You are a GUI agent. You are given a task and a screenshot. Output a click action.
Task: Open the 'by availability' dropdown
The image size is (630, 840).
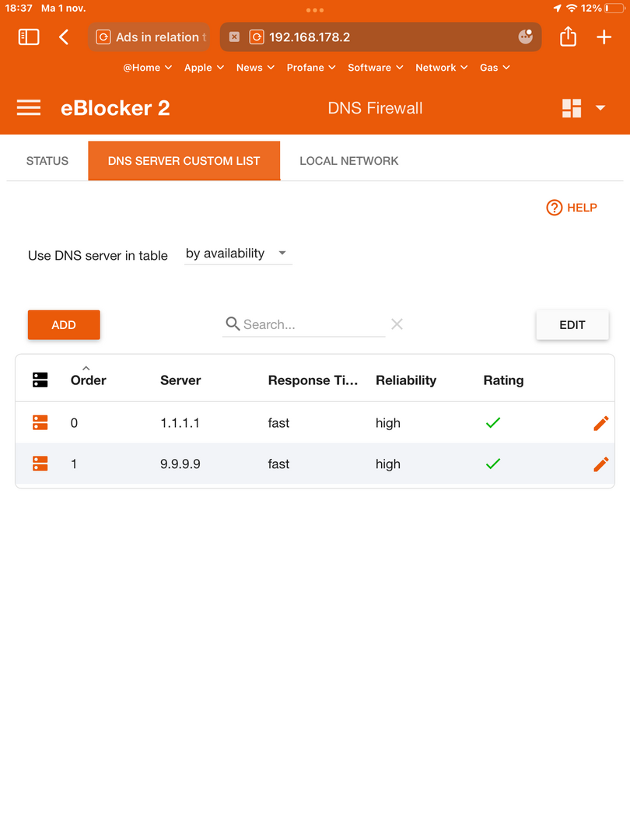coord(238,254)
